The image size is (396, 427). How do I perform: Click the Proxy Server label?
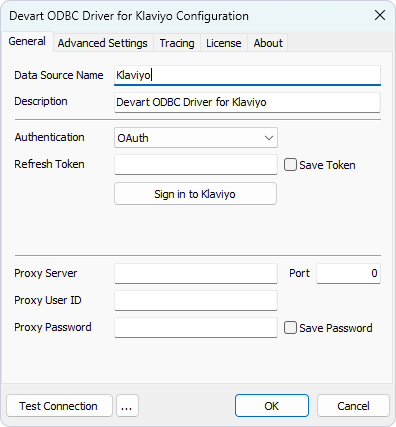pyautogui.click(x=46, y=273)
